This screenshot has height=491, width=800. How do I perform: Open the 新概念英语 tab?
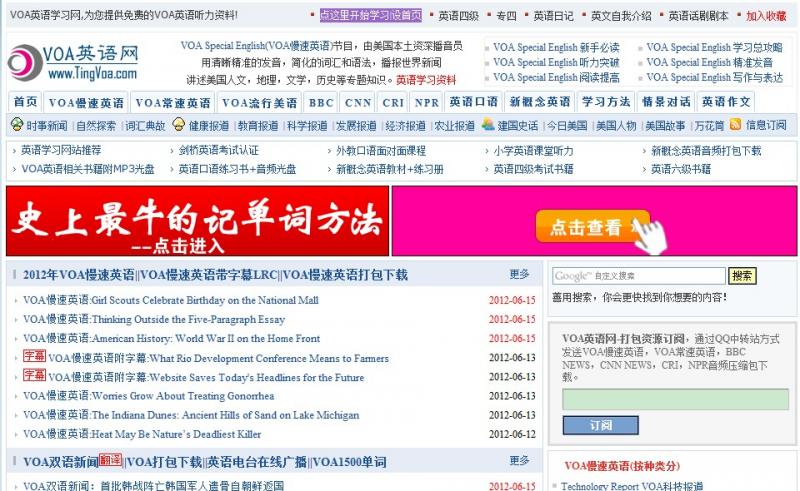[540, 102]
